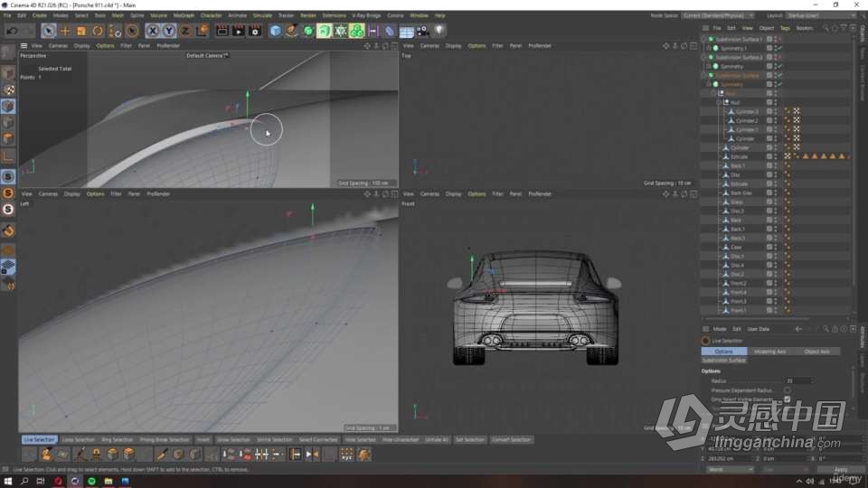Select the Live Selection arrow tool icon
This screenshot has width=868, height=488.
point(48,31)
